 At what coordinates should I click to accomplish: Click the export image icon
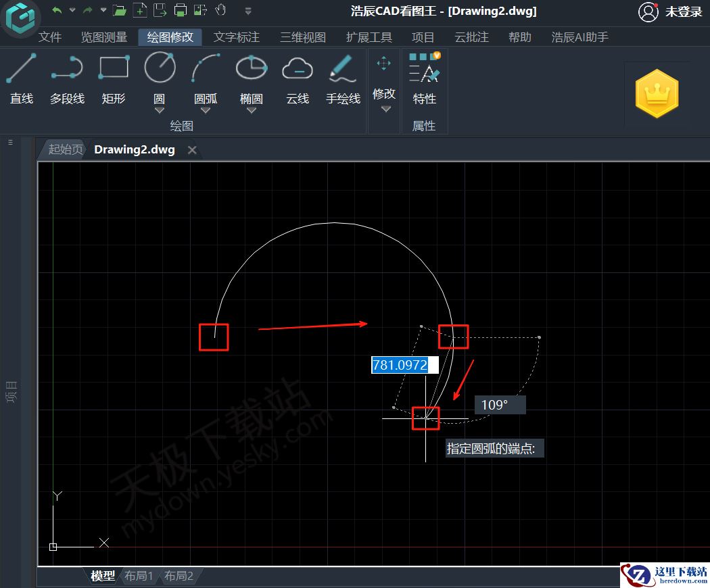click(200, 10)
